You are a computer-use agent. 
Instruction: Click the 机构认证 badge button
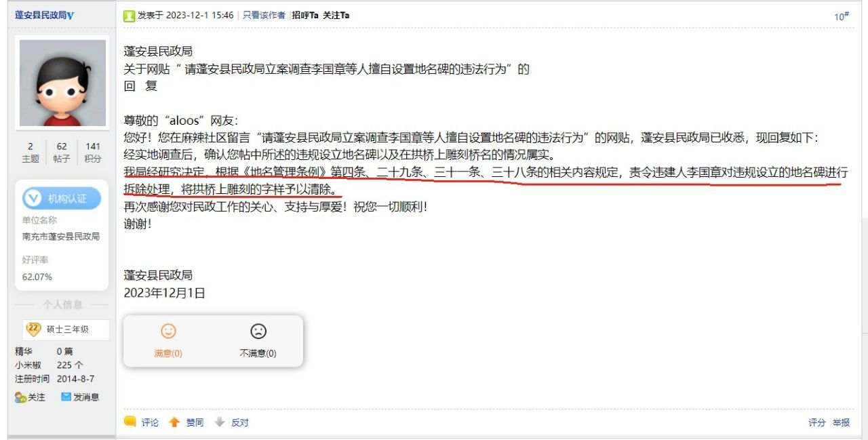pos(62,198)
